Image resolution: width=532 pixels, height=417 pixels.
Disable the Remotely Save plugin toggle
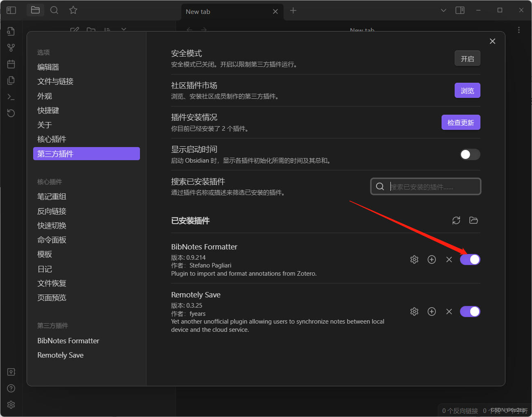coord(470,312)
